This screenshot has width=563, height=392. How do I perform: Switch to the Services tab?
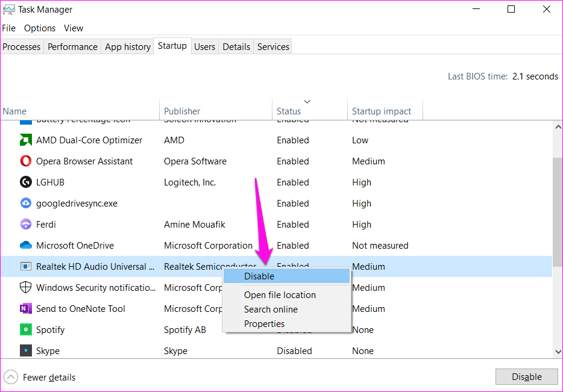click(x=273, y=46)
